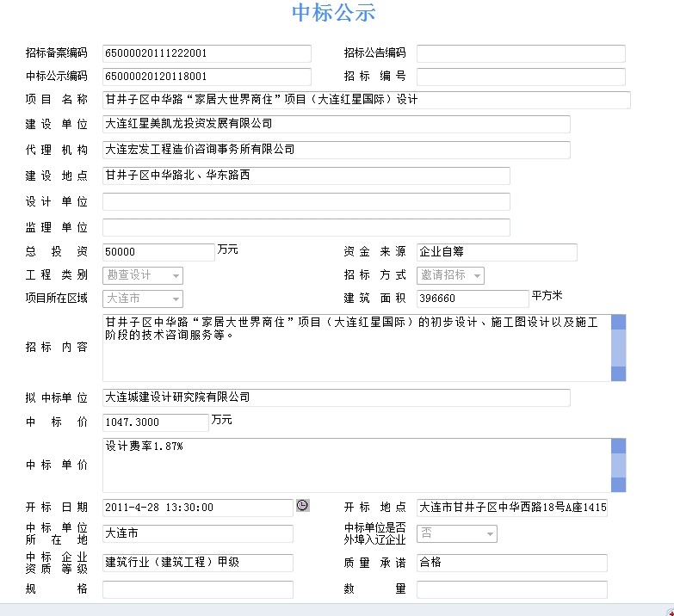Click the empty 监理单位 field
This screenshot has height=616, width=674.
(x=306, y=227)
